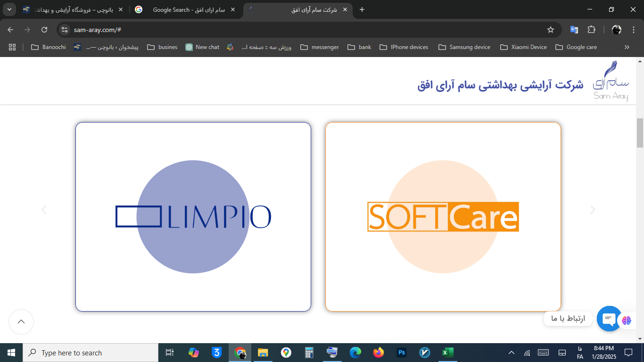
Task: Select the شرکت سام آرای افق tab
Action: [x=298, y=9]
